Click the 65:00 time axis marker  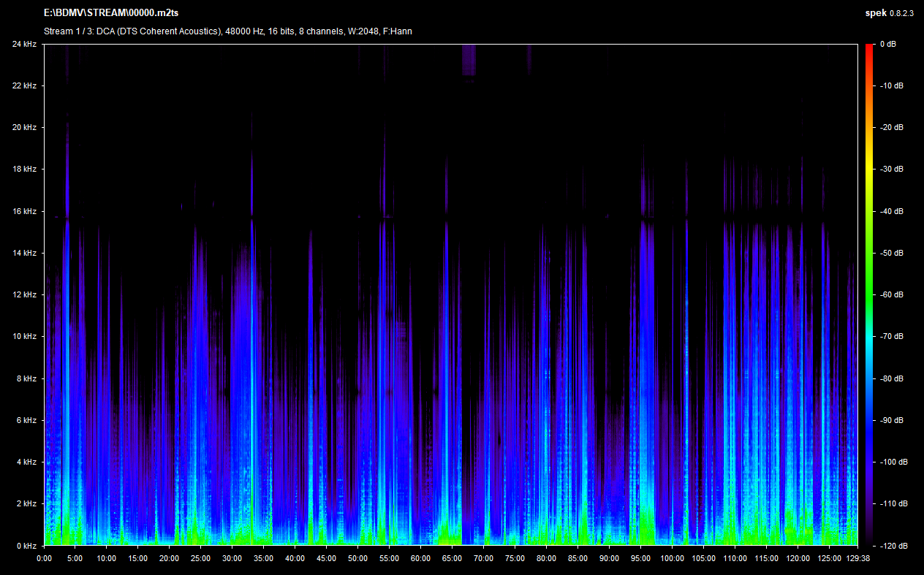[452, 558]
